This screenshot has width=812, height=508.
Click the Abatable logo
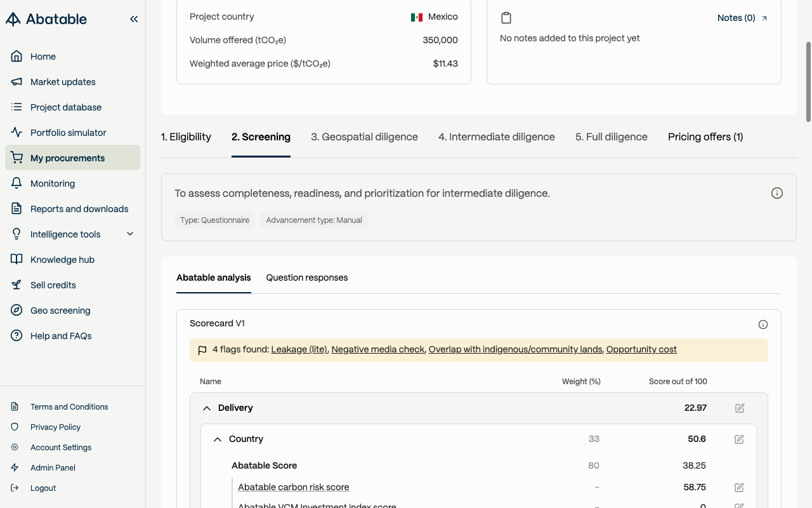point(46,19)
